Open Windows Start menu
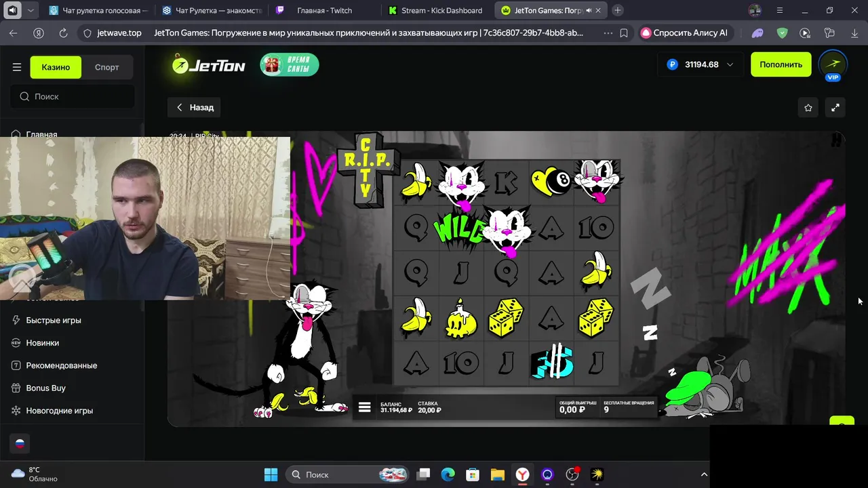Viewport: 868px width, 488px height. tap(271, 474)
